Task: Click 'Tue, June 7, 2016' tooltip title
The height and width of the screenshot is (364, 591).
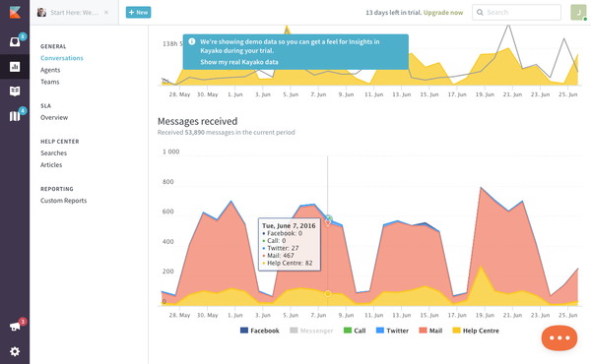Action: tap(289, 226)
